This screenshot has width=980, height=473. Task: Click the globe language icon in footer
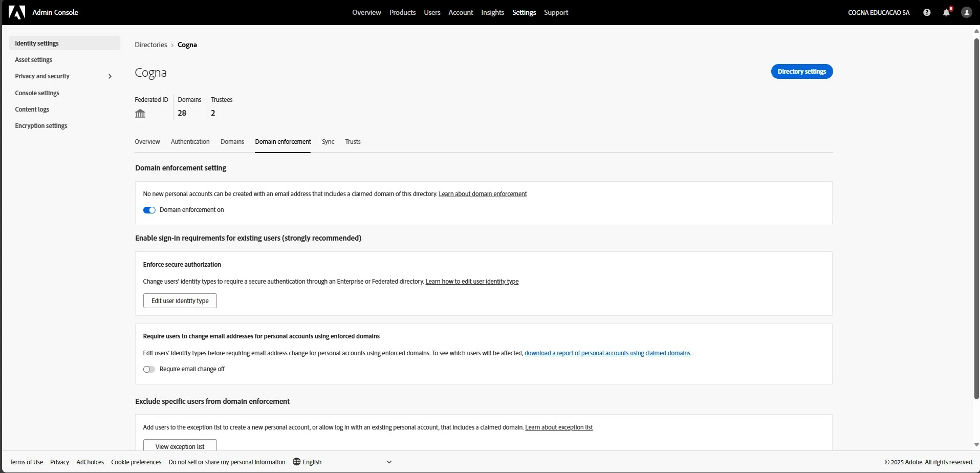pyautogui.click(x=296, y=462)
